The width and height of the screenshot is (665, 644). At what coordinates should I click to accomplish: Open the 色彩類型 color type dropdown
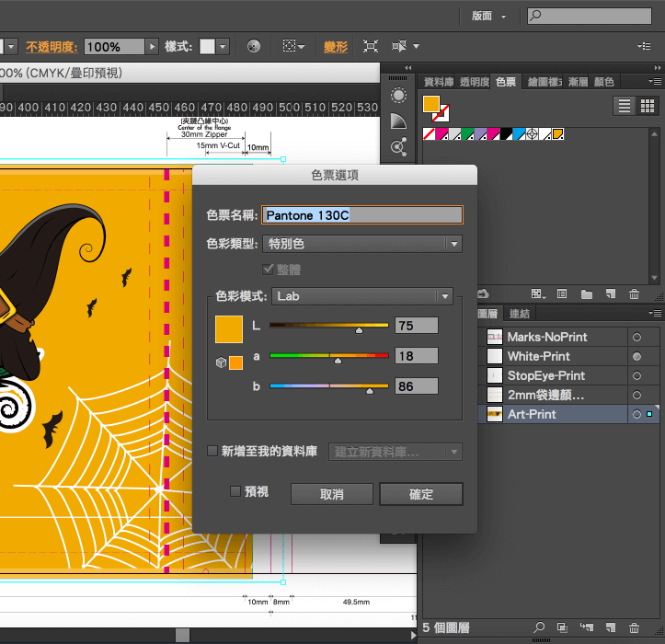click(362, 244)
